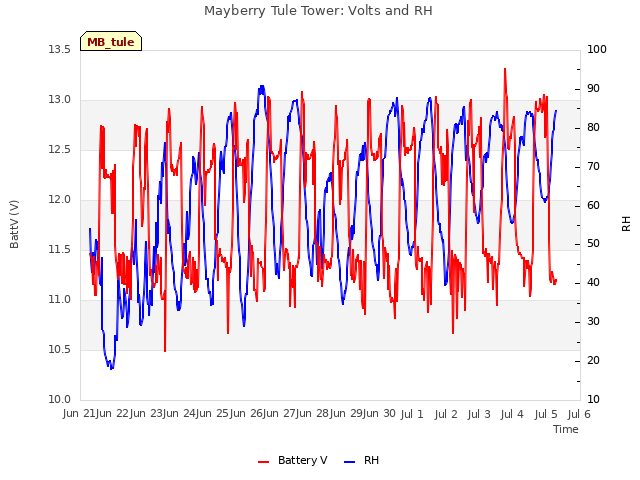Viewport: 640px width, 480px height.
Task: Click the Jul 5 date tick label
Action: [546, 415]
